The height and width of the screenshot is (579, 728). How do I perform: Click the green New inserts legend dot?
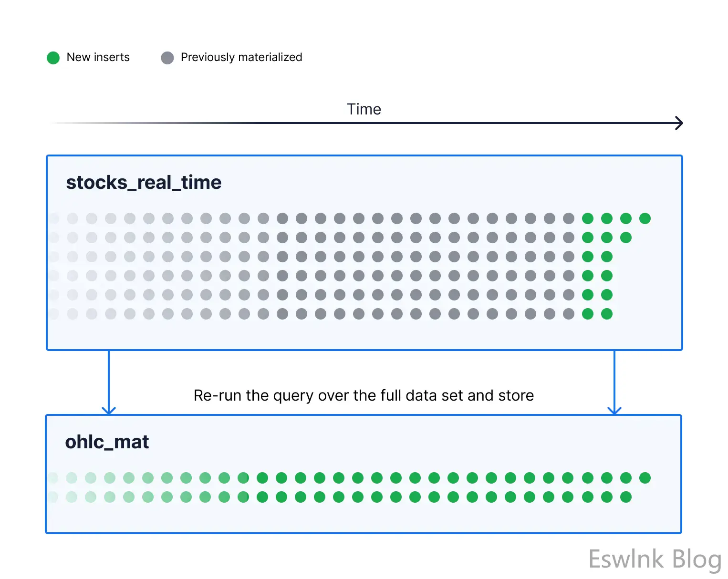pos(53,58)
